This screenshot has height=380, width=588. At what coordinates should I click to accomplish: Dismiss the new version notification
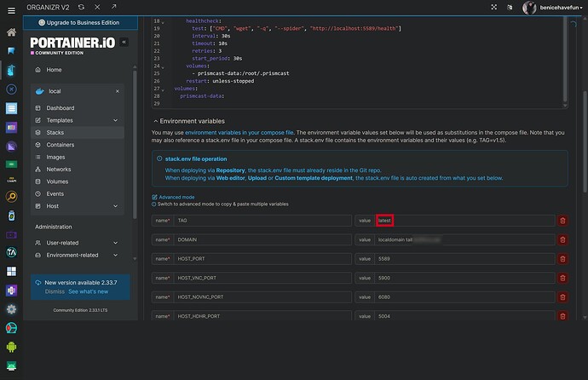coord(55,291)
